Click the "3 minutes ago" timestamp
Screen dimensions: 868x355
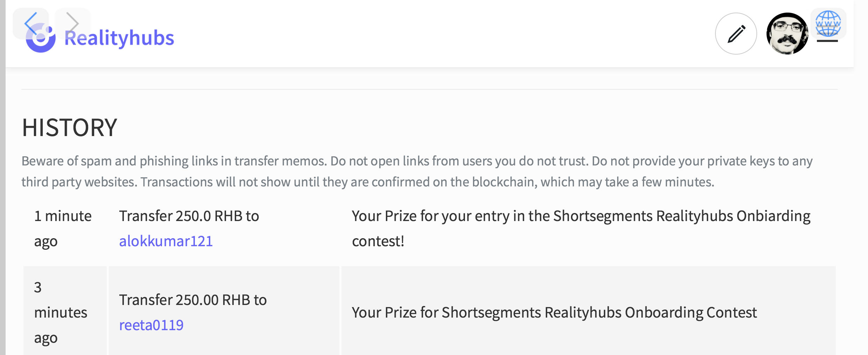pyautogui.click(x=61, y=312)
